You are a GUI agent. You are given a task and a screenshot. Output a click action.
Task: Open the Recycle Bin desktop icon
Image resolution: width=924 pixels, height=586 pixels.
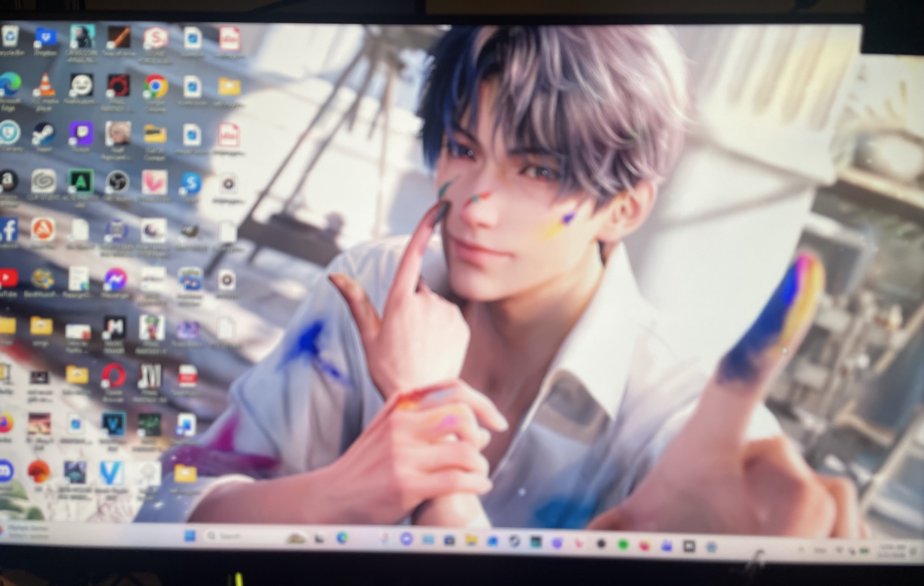point(10,38)
